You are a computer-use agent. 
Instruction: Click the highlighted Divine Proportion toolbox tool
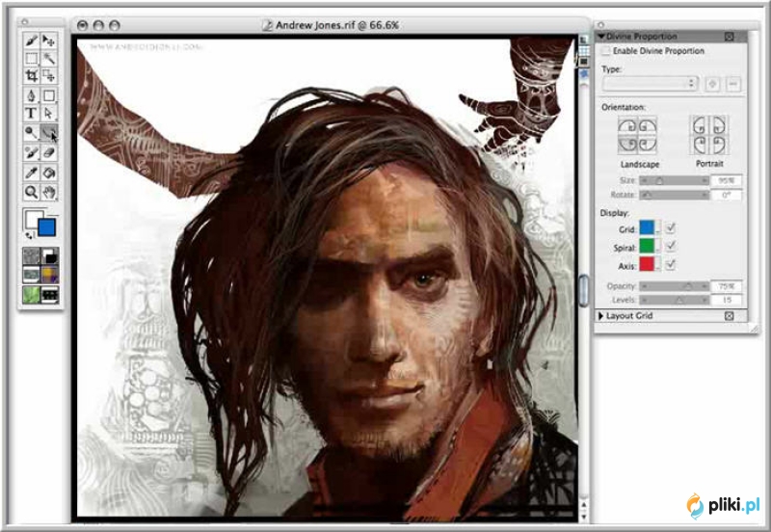tap(49, 133)
